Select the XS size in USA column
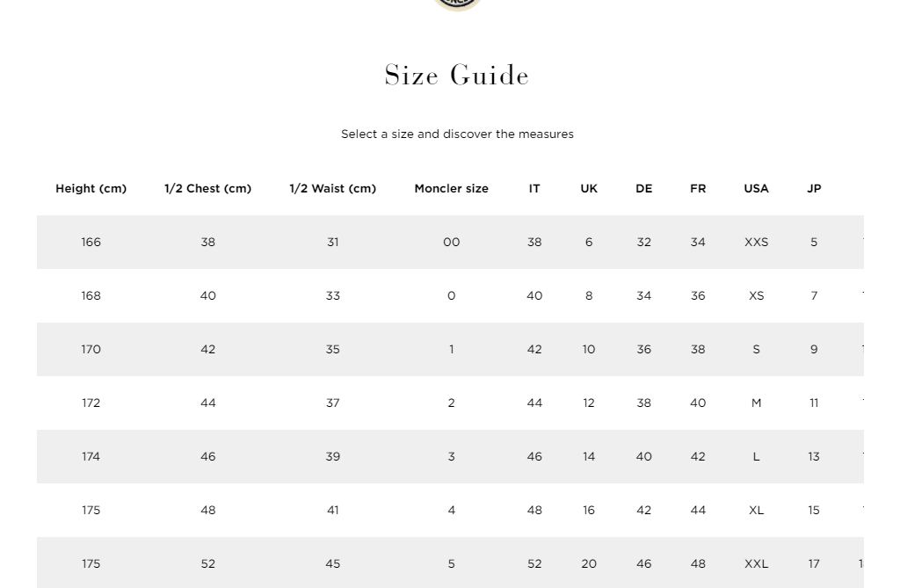 756,296
